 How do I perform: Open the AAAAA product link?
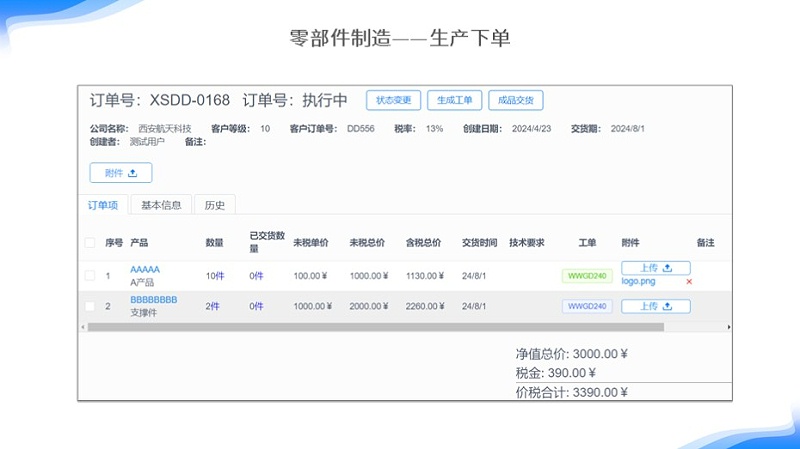(x=145, y=270)
